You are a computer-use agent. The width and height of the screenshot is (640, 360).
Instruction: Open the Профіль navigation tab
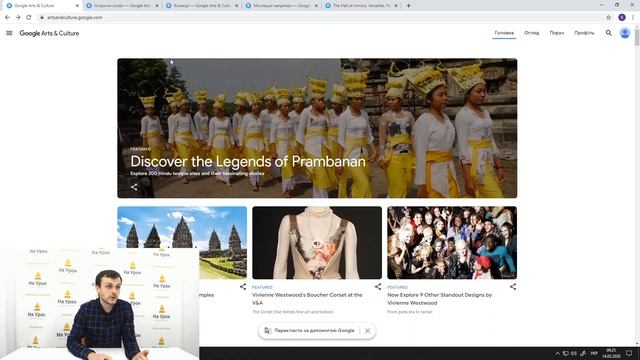tap(584, 33)
